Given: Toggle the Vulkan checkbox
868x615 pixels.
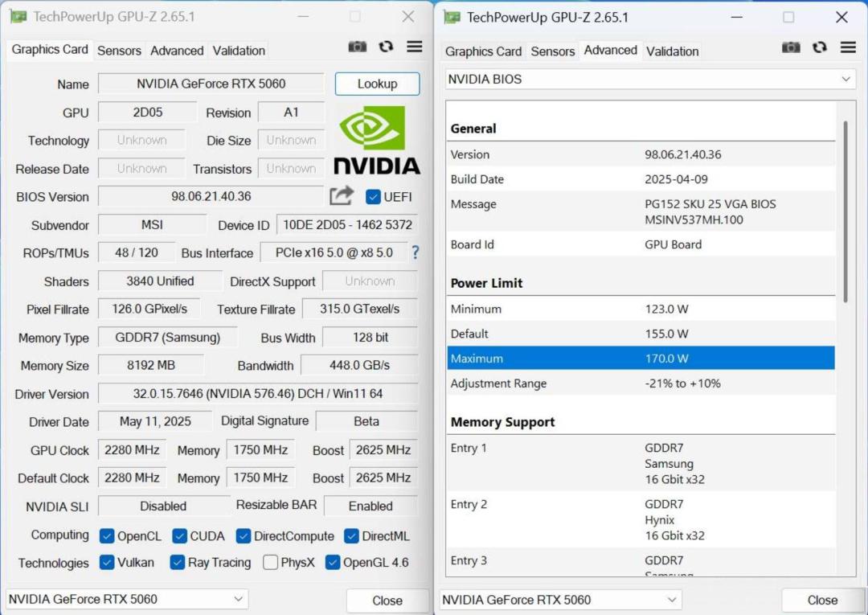Looking at the screenshot, I should 107,563.
